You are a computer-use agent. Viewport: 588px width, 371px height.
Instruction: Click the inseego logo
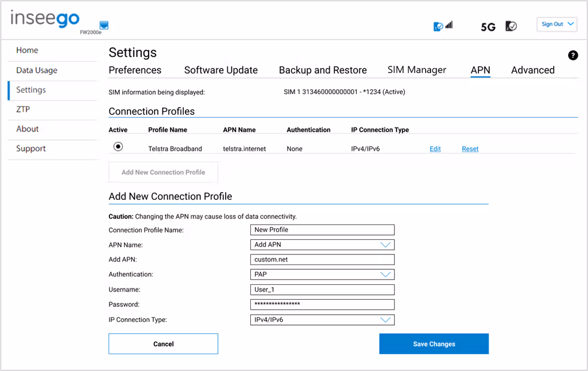coord(45,19)
